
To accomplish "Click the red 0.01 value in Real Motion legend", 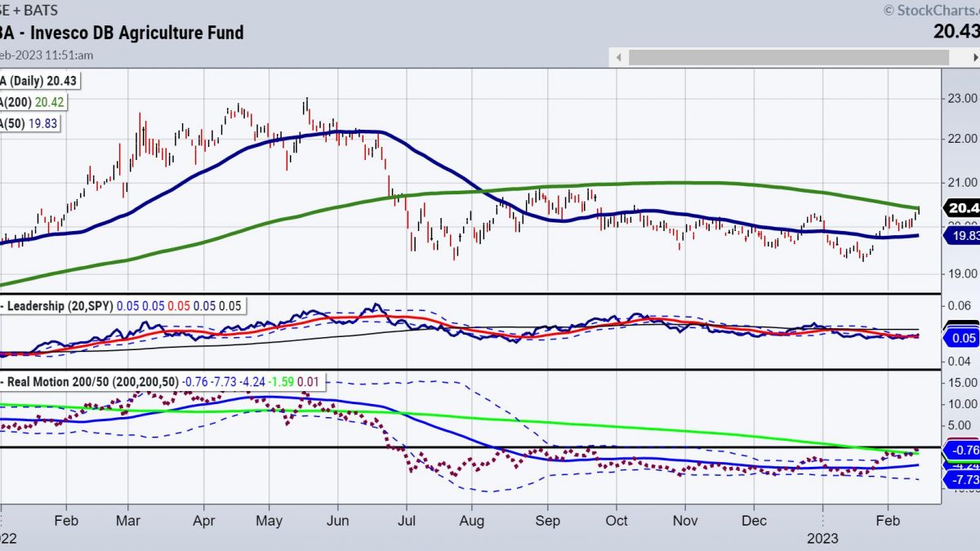I will click(x=307, y=380).
